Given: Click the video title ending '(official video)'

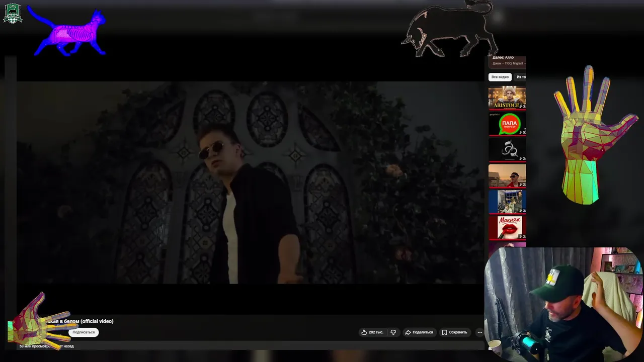Looking at the screenshot, I should click(80, 321).
